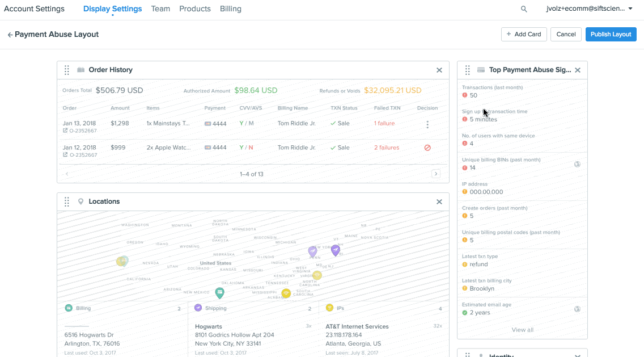Click the 1–4 of 13 pagination text
The height and width of the screenshot is (357, 644).
tap(251, 174)
